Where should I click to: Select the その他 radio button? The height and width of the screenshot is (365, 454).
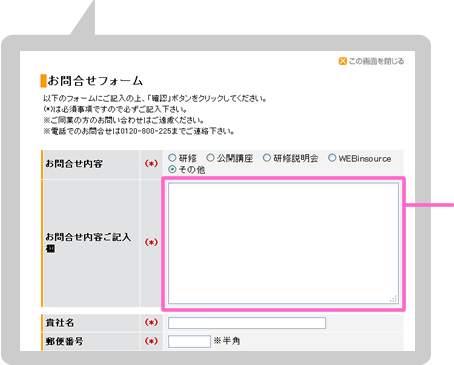172,169
